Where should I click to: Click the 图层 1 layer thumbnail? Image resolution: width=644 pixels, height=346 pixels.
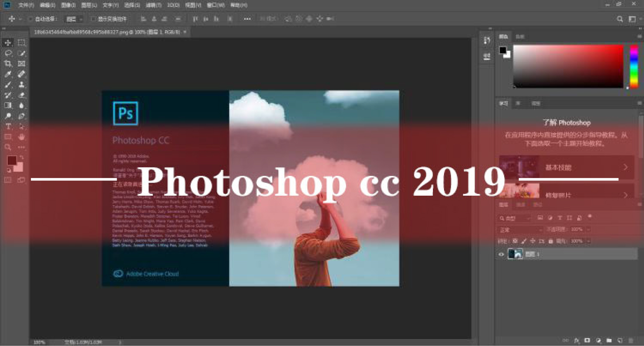[x=515, y=254]
